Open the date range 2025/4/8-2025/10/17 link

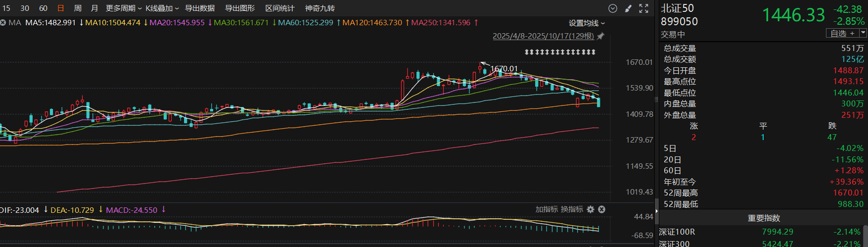click(543, 36)
